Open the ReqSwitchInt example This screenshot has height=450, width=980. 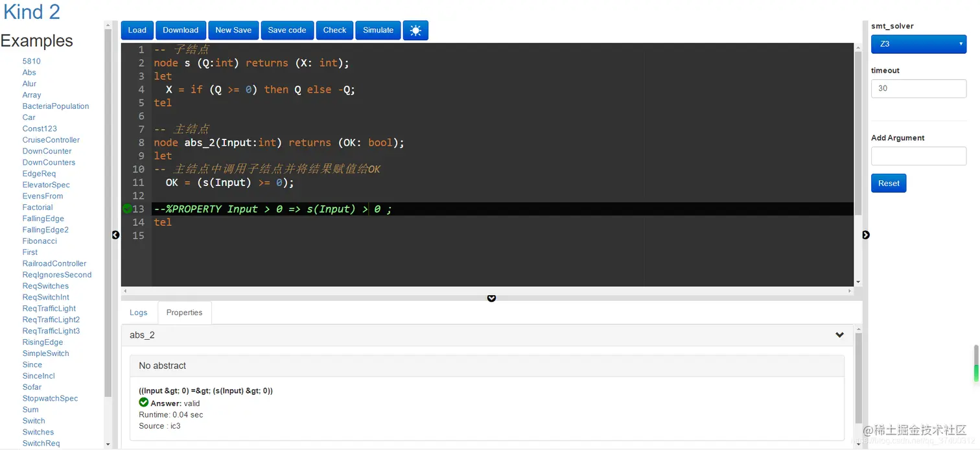pyautogui.click(x=46, y=298)
